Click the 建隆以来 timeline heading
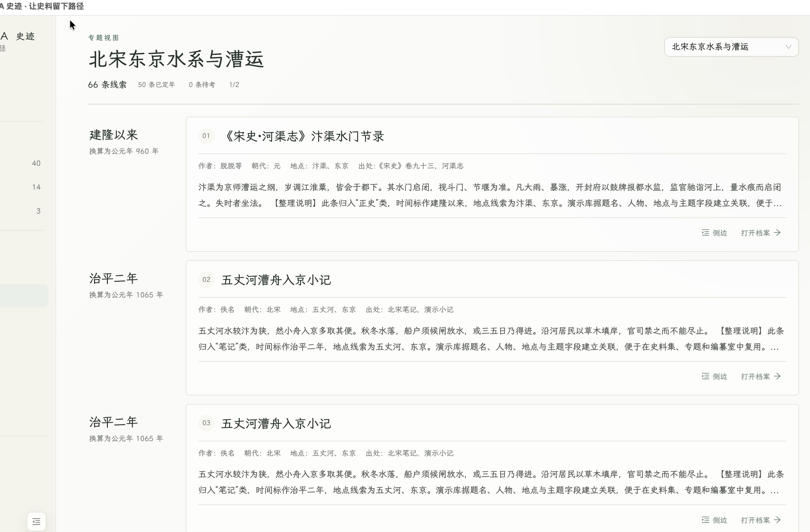 (x=114, y=135)
